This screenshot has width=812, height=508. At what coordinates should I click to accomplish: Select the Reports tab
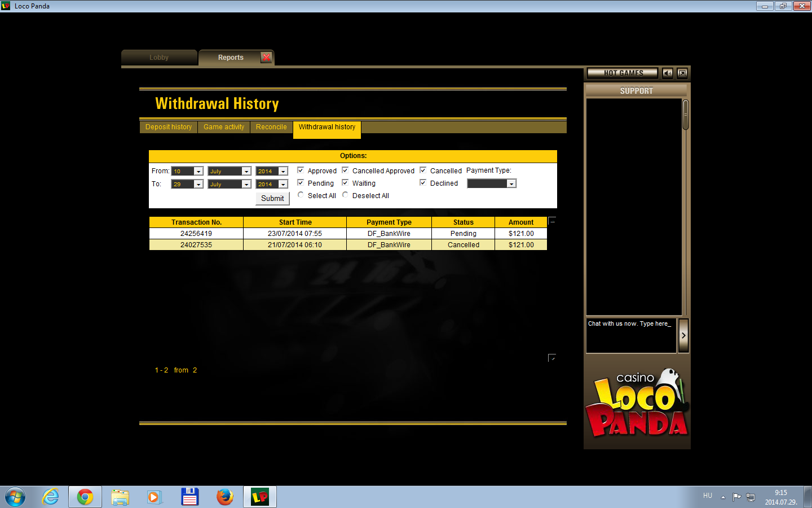[231, 58]
